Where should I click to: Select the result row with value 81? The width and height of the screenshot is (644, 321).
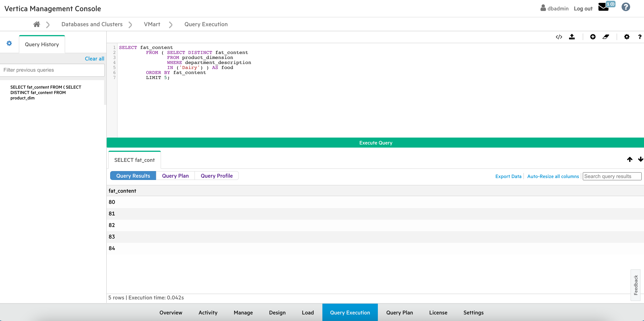coord(375,214)
